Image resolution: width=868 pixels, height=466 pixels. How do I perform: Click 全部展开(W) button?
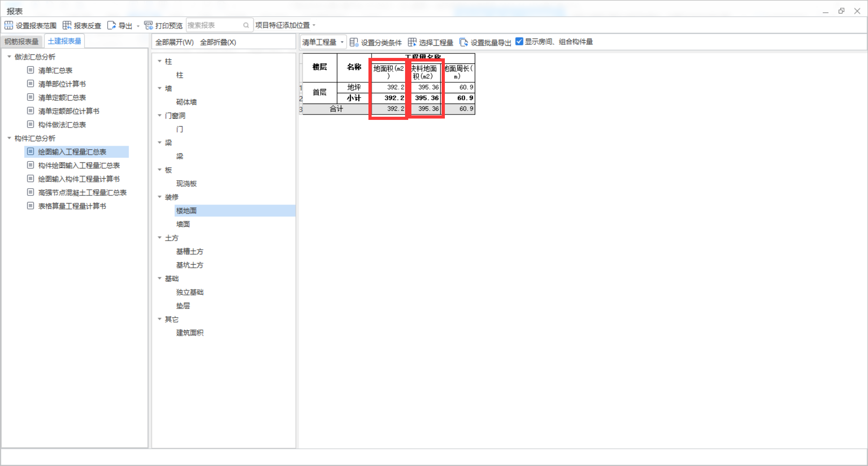175,42
